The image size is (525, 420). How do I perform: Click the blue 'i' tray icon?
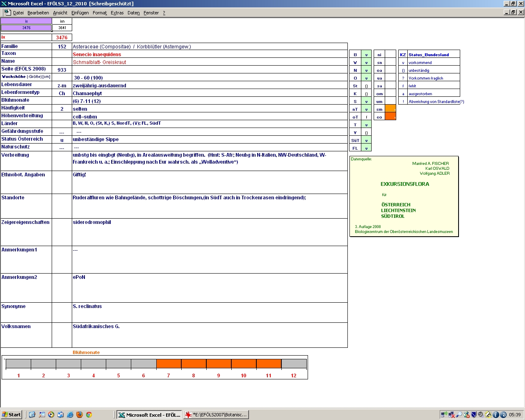click(495, 415)
